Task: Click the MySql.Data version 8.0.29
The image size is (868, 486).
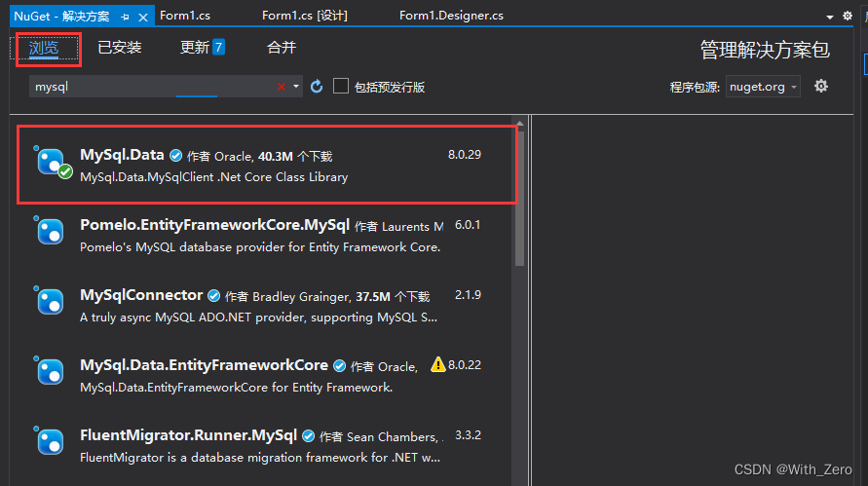Action: 465,155
